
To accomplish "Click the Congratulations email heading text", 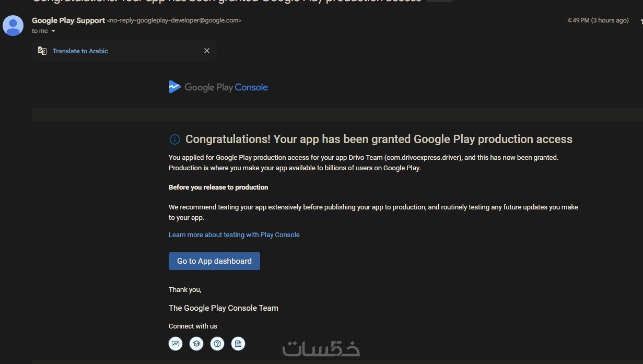I will coord(379,139).
